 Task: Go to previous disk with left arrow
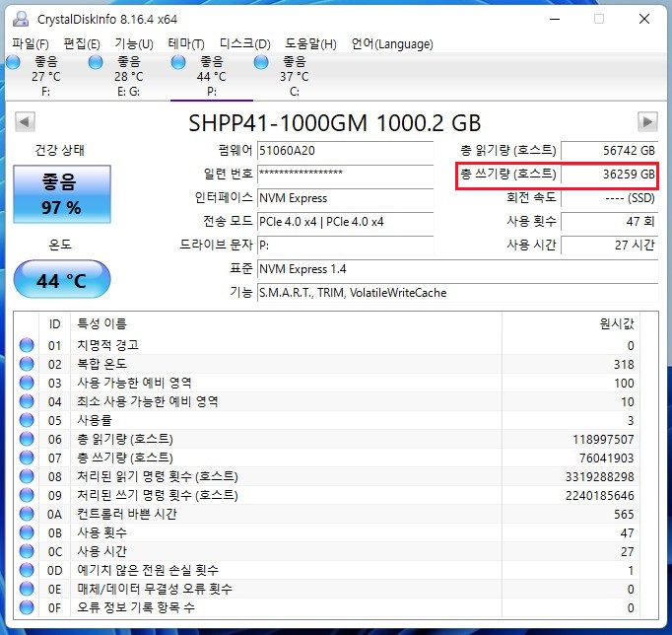pos(25,122)
